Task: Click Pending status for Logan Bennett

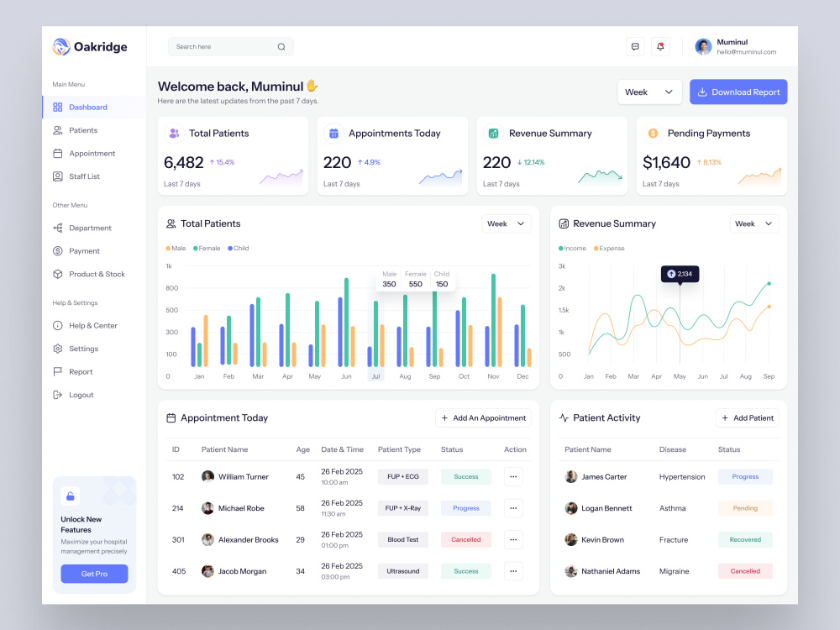Action: pyautogui.click(x=745, y=508)
